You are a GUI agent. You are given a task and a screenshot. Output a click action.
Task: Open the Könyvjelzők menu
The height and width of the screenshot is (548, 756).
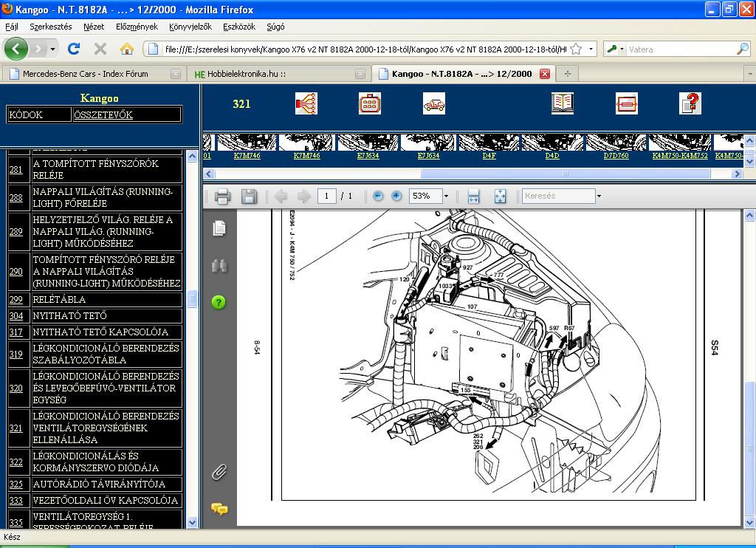click(x=190, y=27)
